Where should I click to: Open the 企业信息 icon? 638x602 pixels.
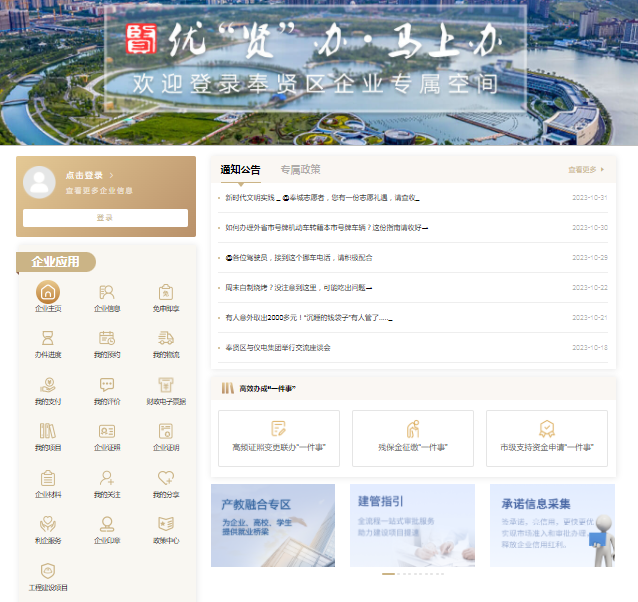point(107,292)
